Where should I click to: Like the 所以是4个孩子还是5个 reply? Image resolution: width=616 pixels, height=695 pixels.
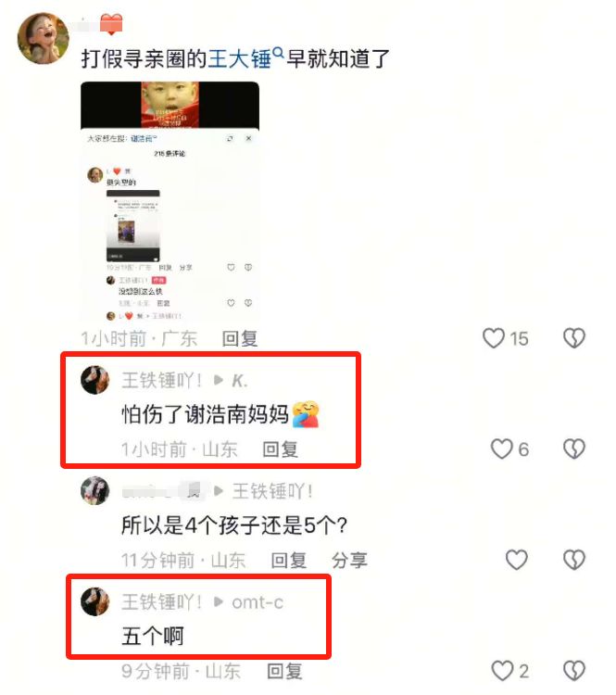[517, 560]
